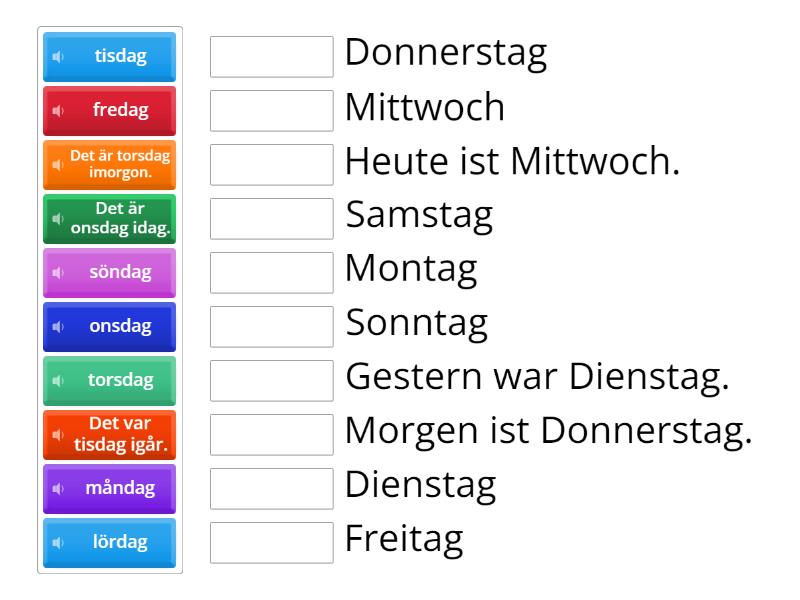Click the answer box beside "Donnerstag"
800x600 pixels.
[x=272, y=57]
